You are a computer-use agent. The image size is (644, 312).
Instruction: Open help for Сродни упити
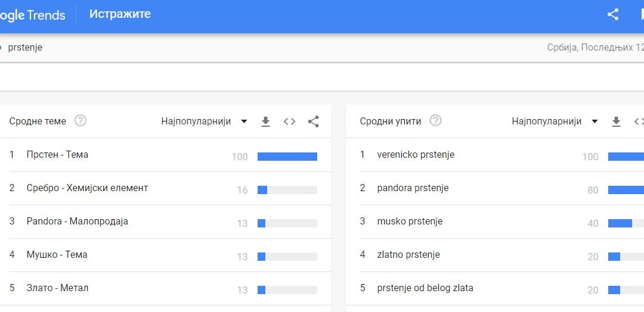[x=436, y=121]
